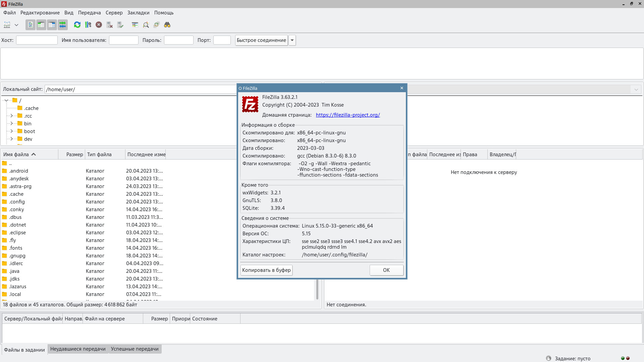
Task: Collapse the root / tree node
Action: (6, 100)
